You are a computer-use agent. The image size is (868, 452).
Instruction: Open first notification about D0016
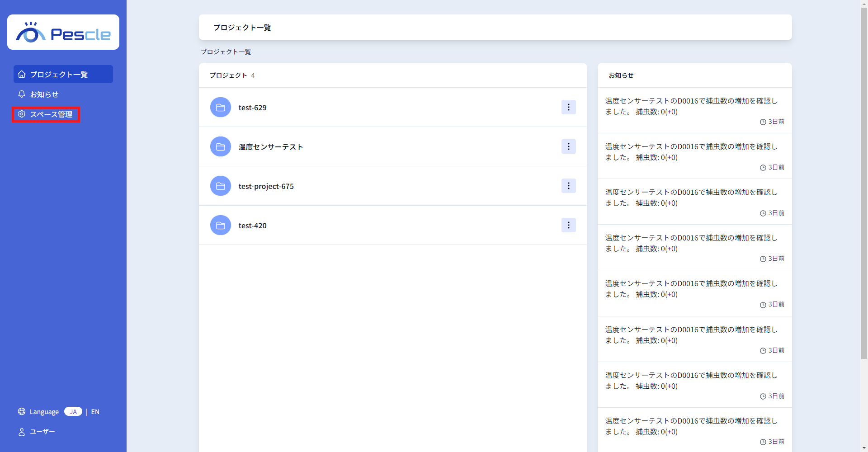[x=691, y=106]
